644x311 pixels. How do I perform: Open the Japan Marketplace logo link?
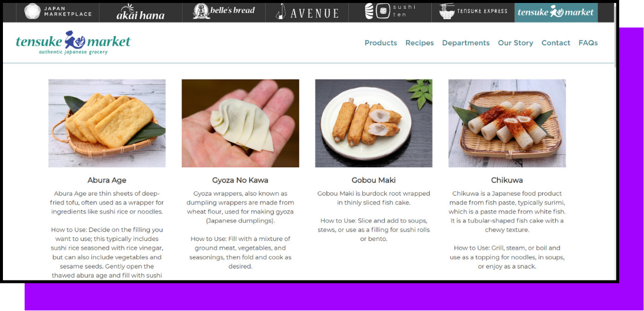point(58,12)
